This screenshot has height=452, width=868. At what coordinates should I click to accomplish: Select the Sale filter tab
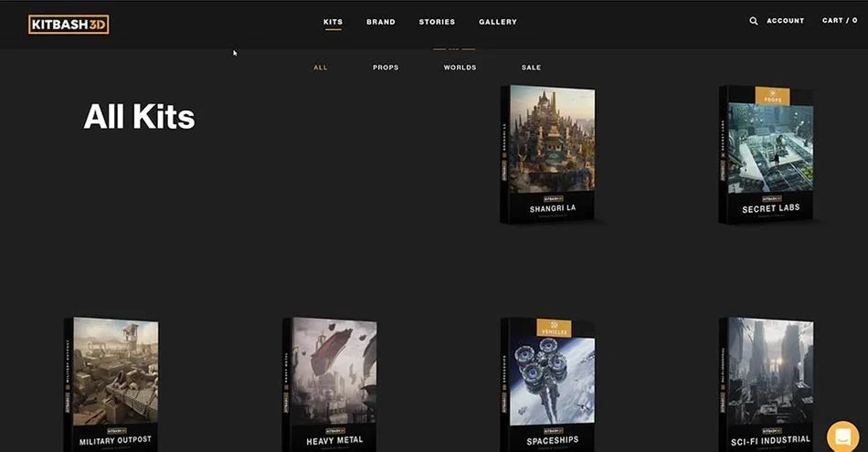click(x=532, y=68)
